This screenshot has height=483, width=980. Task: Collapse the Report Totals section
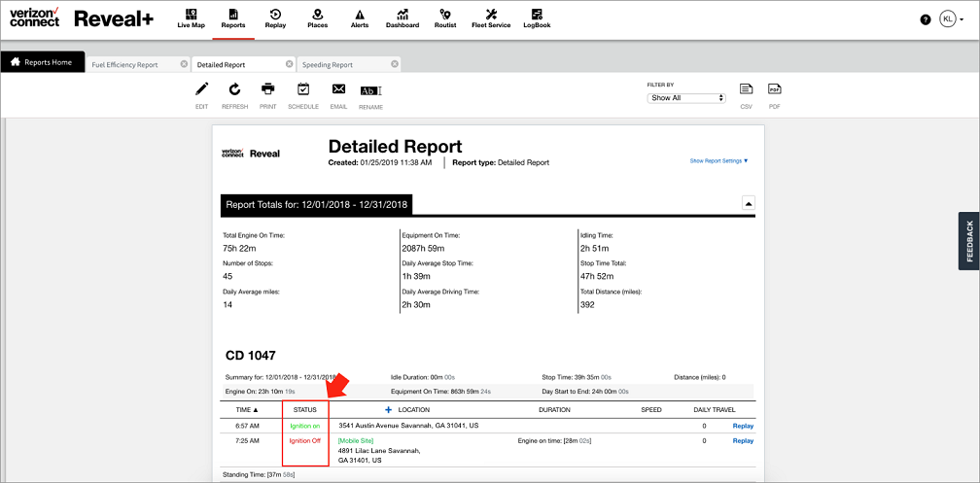pos(749,203)
